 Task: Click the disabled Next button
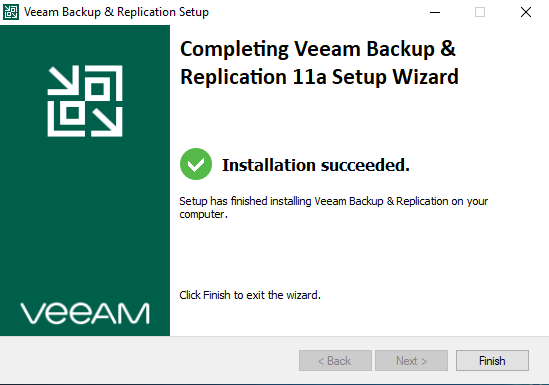click(x=411, y=360)
